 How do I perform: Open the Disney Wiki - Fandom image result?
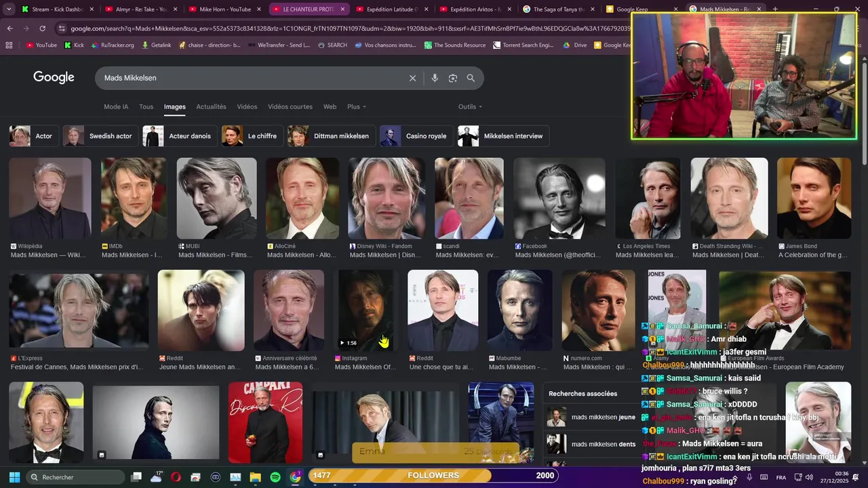pos(387,199)
